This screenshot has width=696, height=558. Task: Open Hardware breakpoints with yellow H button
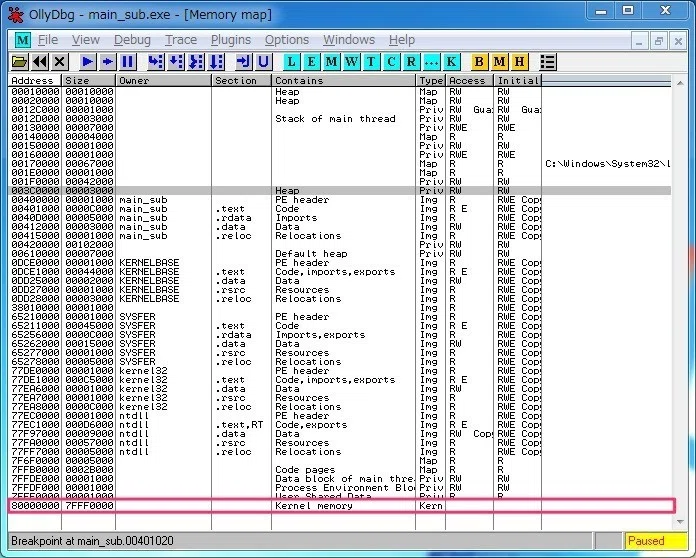click(x=519, y=62)
